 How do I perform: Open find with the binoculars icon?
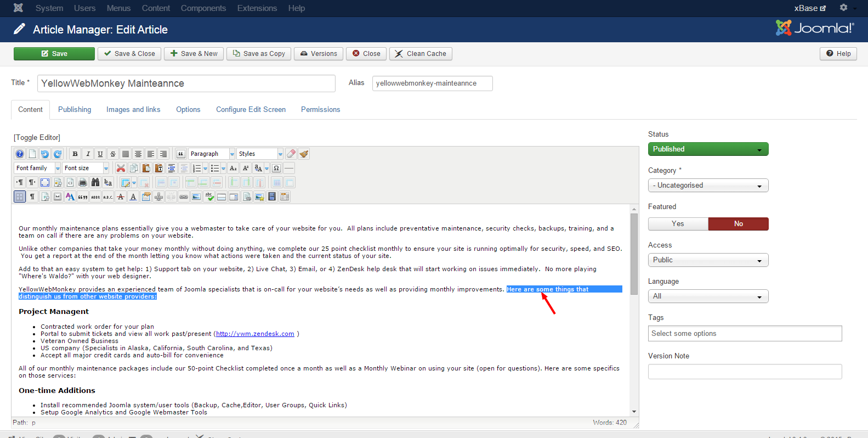[x=95, y=182]
